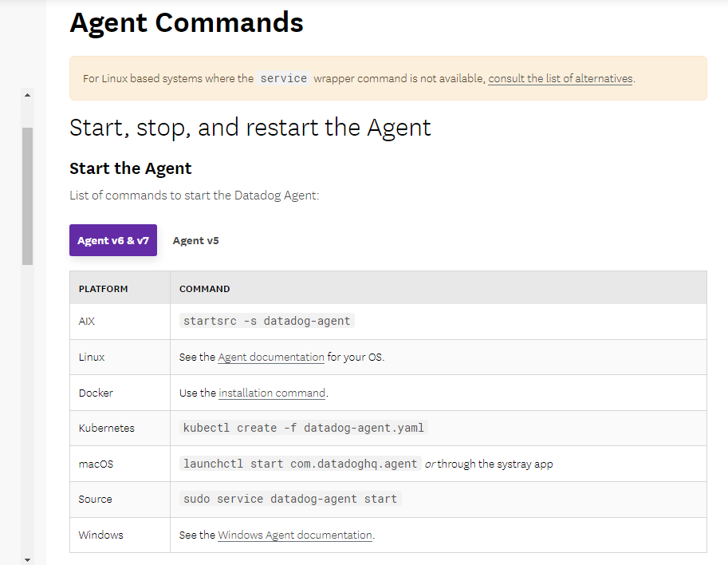This screenshot has height=565, width=728.
Task: Click the inline service code in the notice
Action: 284,78
